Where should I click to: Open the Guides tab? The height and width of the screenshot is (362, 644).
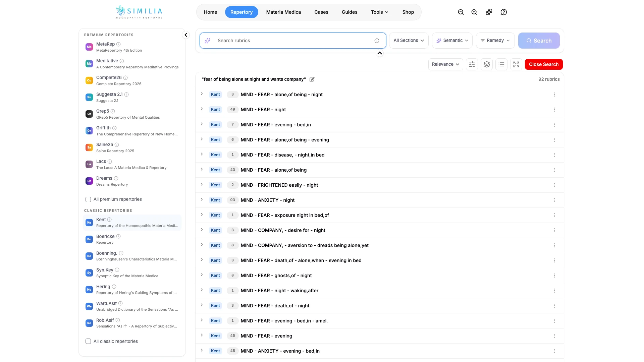pos(350,12)
